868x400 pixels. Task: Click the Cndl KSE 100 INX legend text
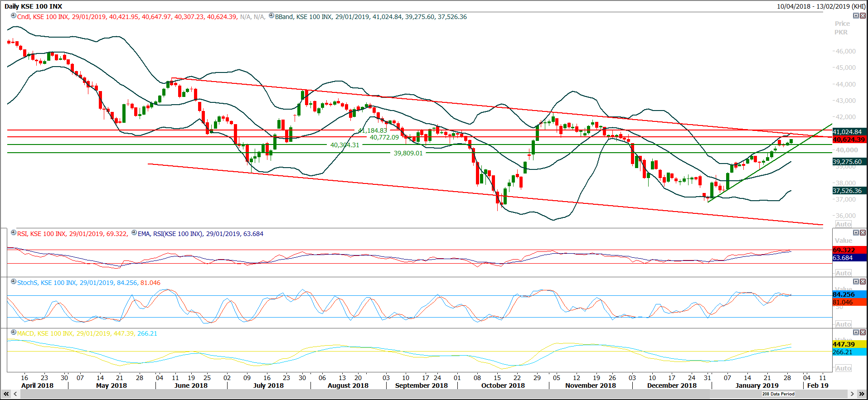click(x=127, y=17)
